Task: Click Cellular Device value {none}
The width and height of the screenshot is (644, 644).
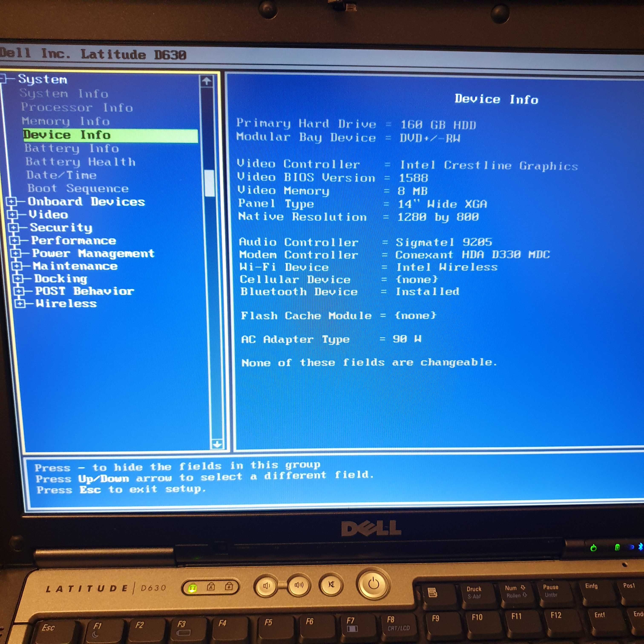Action: click(417, 279)
